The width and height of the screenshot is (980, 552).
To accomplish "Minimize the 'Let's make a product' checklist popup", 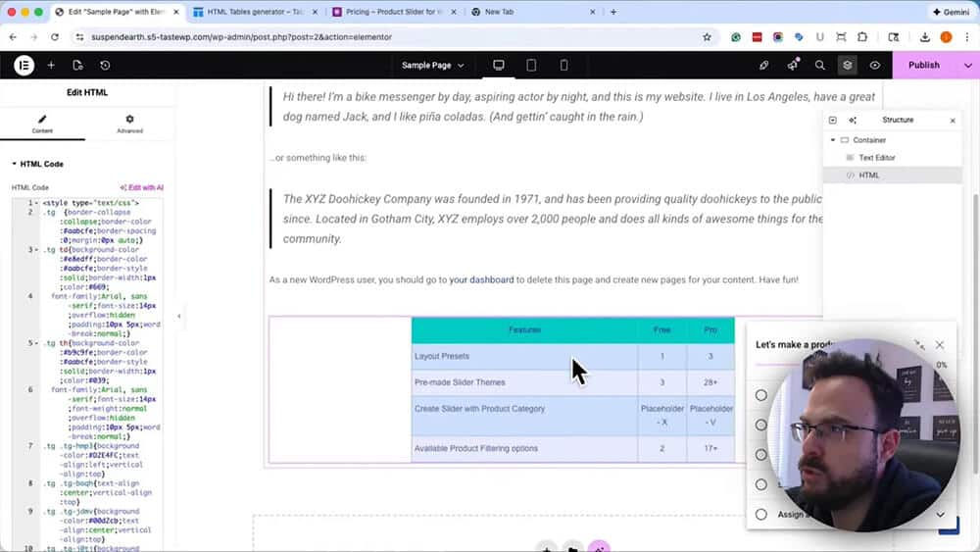I will 919,345.
